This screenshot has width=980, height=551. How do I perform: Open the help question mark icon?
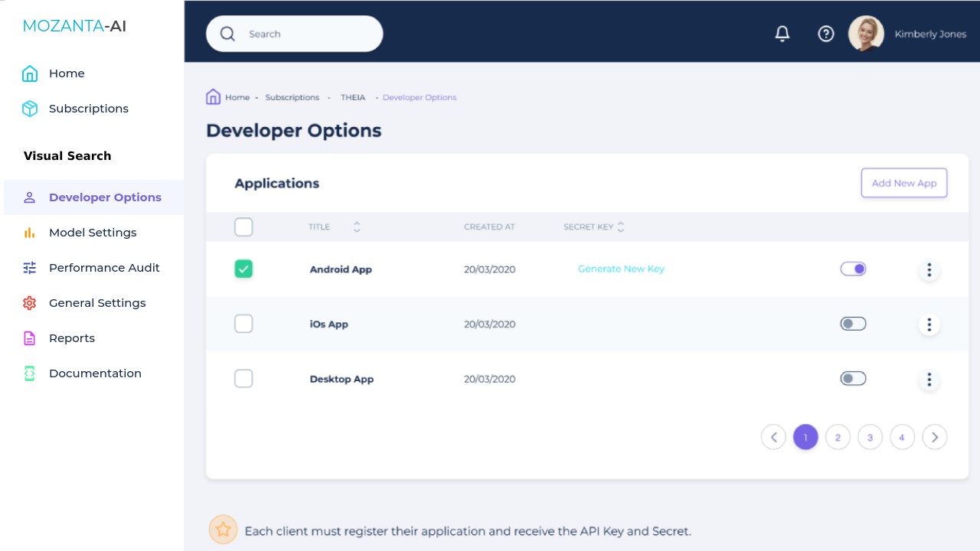[x=825, y=34]
